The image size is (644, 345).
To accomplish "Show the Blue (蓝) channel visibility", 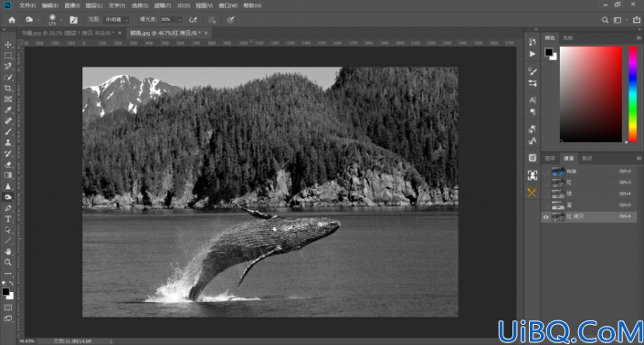I will [546, 205].
